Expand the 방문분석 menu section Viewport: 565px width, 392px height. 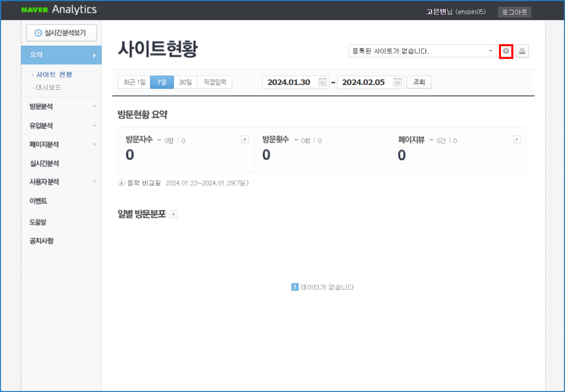coord(61,106)
